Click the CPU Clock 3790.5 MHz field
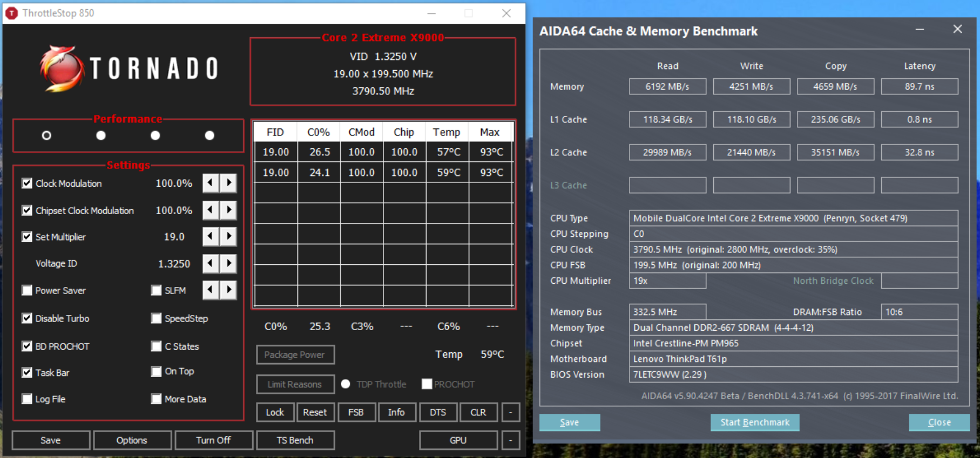The height and width of the screenshot is (458, 980). pyautogui.click(x=794, y=249)
